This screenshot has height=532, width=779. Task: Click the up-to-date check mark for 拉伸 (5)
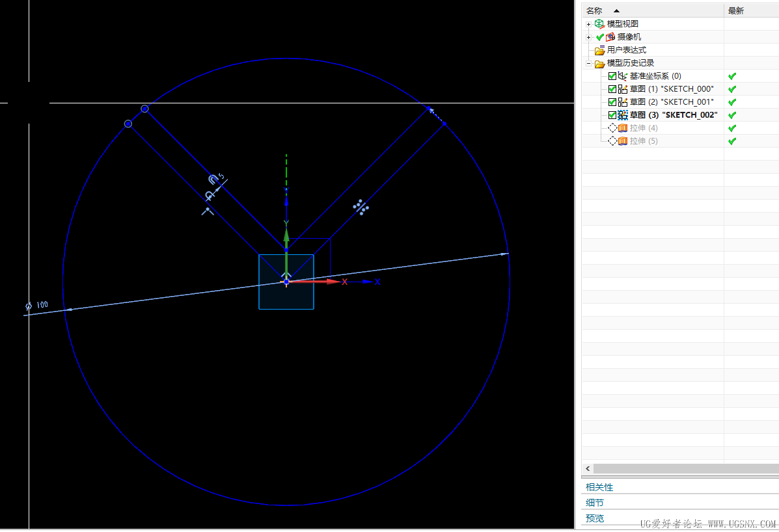[731, 141]
